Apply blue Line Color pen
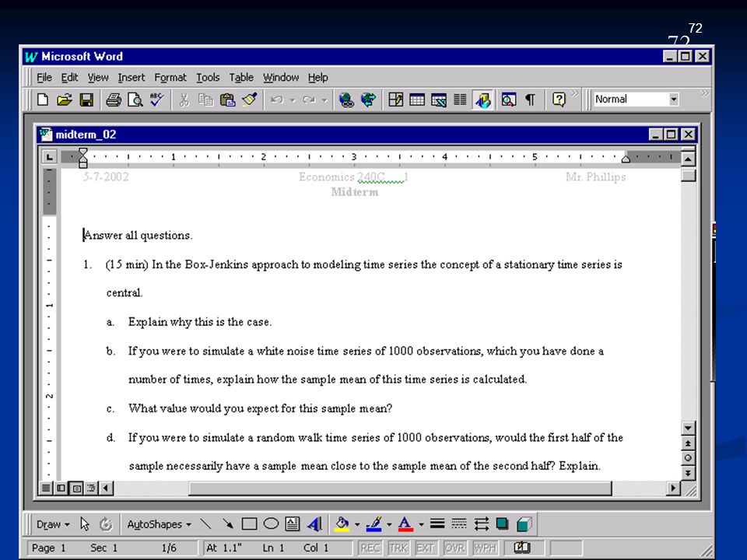The height and width of the screenshot is (560, 747). (374, 523)
